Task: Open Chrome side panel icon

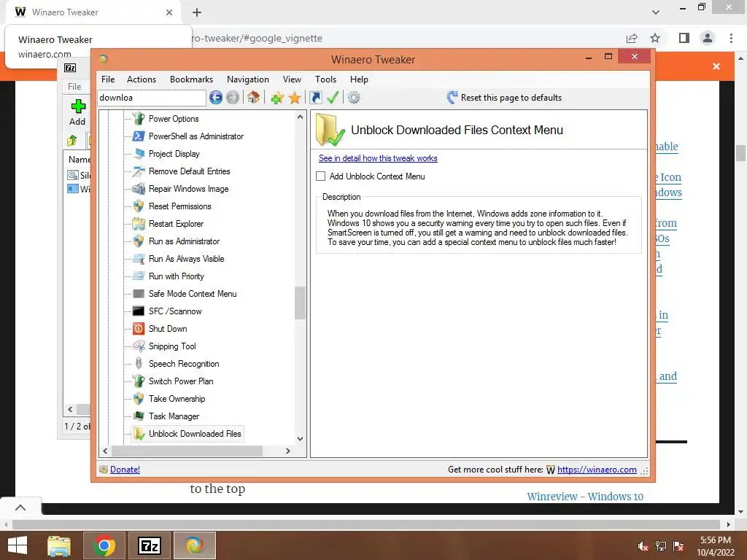Action: (x=684, y=38)
